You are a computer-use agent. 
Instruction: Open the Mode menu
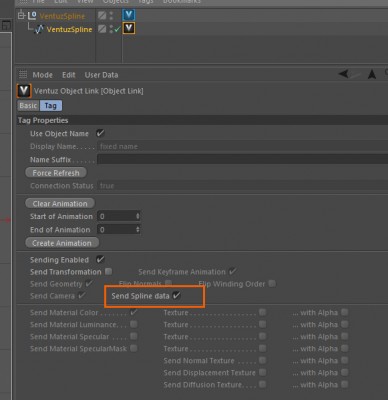42,75
